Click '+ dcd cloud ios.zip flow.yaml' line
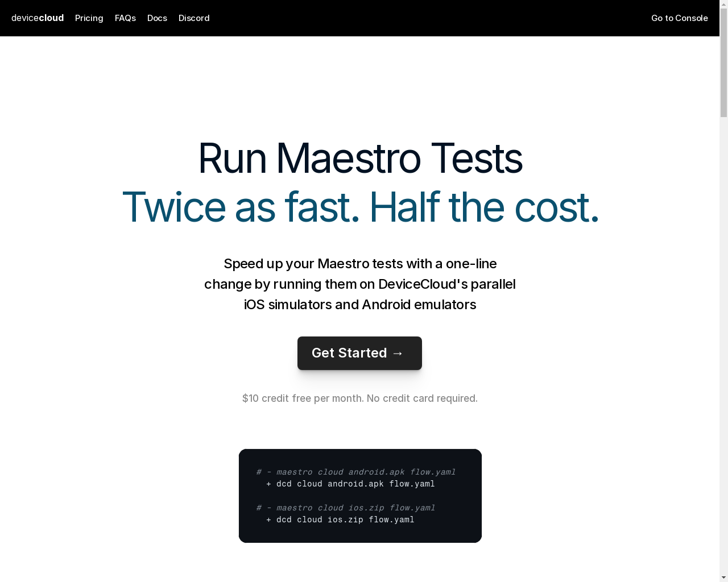The image size is (728, 582). 340,519
